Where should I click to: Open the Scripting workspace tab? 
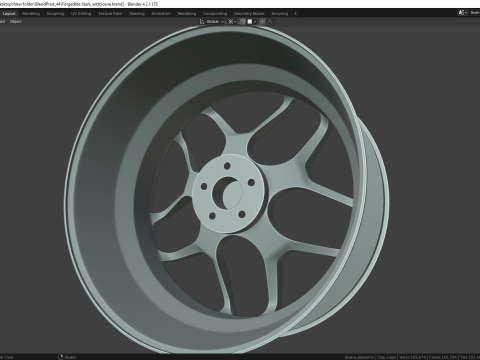tap(279, 14)
